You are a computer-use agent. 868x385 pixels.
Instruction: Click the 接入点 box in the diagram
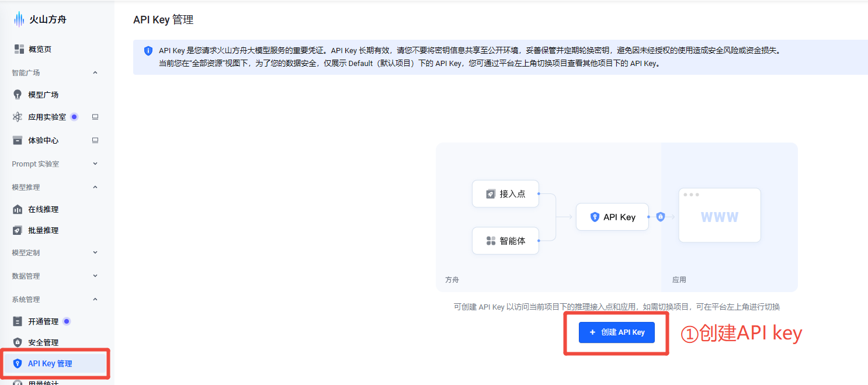click(x=505, y=193)
